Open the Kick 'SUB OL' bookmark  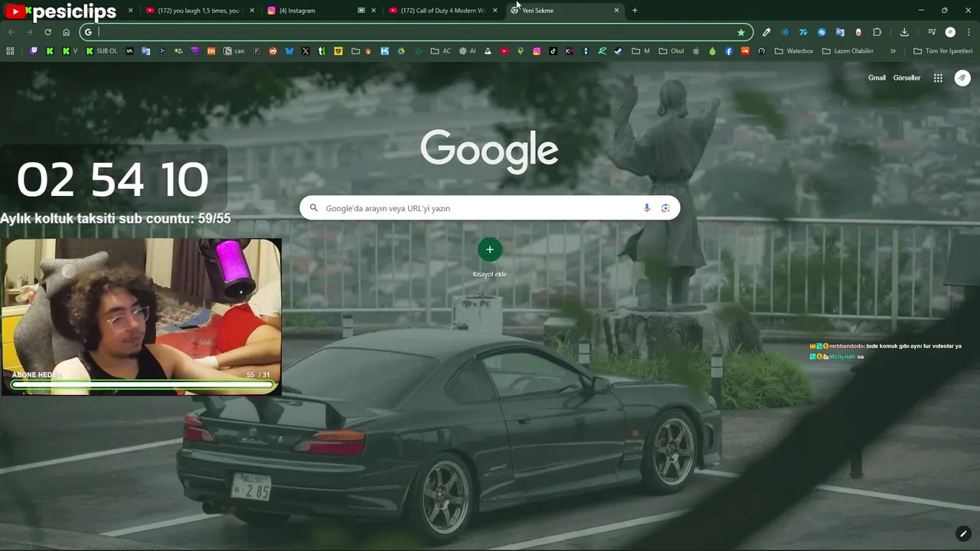[x=102, y=51]
